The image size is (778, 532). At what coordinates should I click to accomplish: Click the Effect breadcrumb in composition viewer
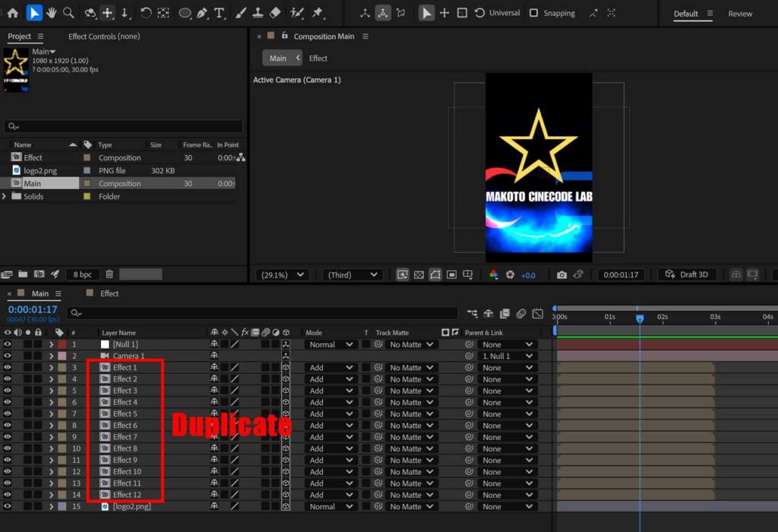pyautogui.click(x=318, y=58)
